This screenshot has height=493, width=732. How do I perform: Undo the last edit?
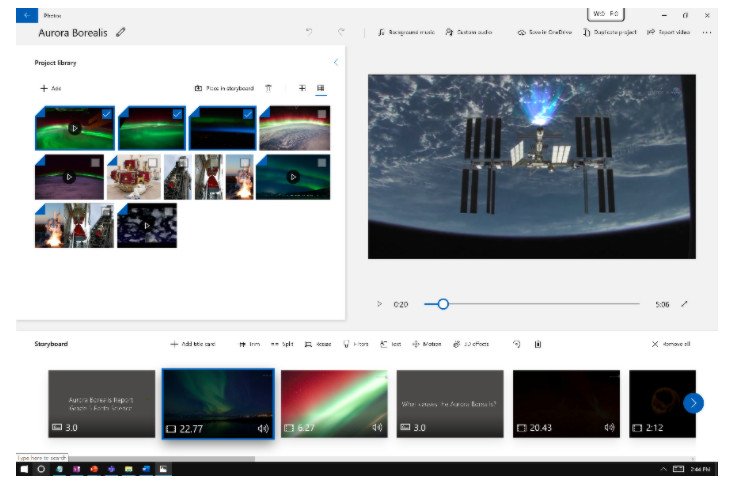click(309, 32)
